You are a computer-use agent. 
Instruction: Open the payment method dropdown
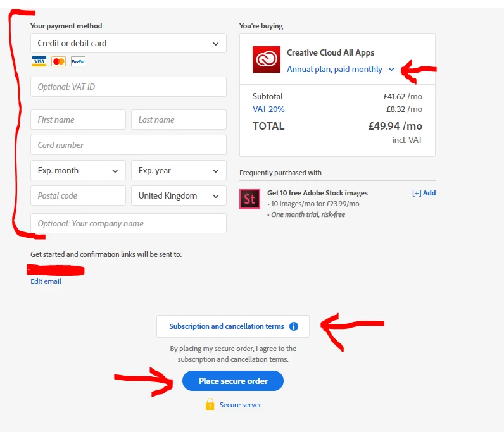pos(129,43)
